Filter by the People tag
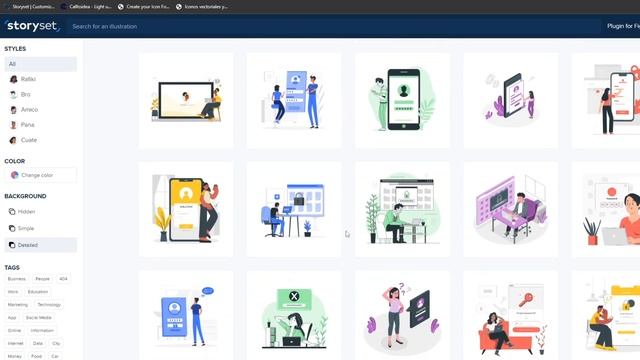This screenshot has height=360, width=640. pyautogui.click(x=42, y=279)
